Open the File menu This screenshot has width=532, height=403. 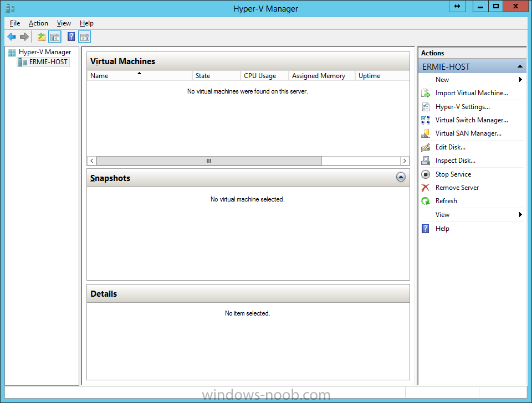point(15,23)
